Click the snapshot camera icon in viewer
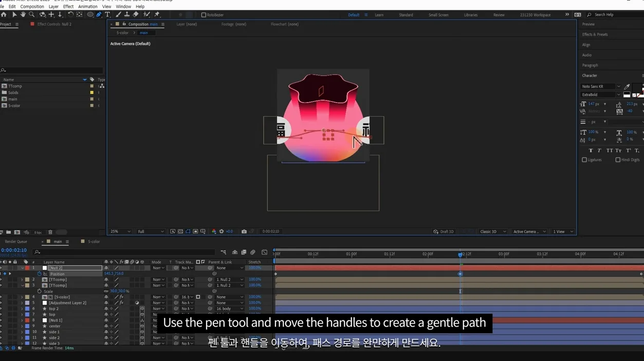Image resolution: width=644 pixels, height=361 pixels. click(x=244, y=232)
